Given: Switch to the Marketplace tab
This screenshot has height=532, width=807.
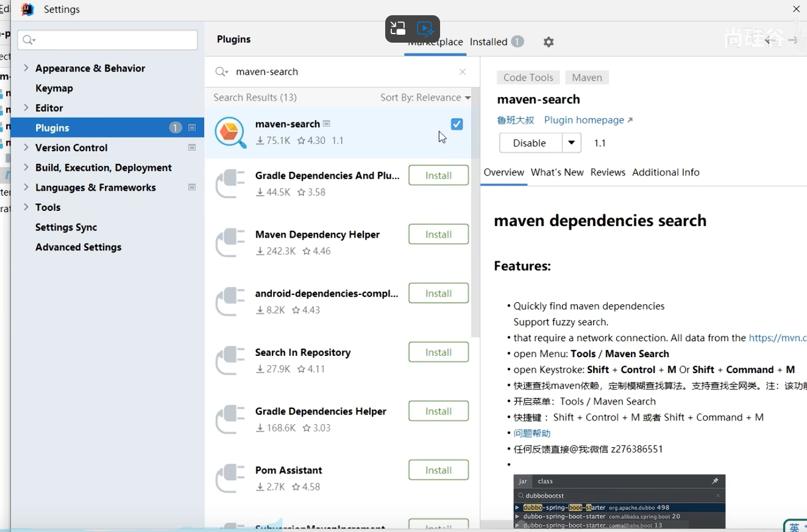Looking at the screenshot, I should [x=435, y=42].
